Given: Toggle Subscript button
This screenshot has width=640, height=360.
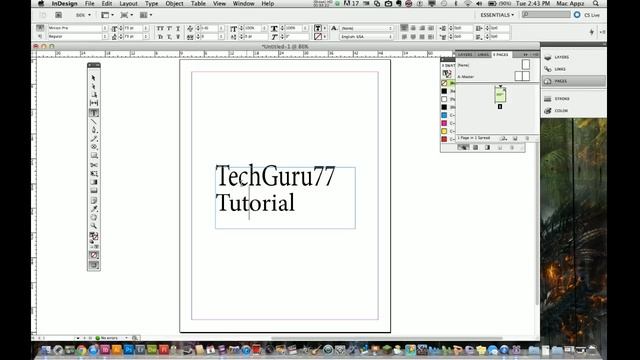Looking at the screenshot, I should pos(169,37).
